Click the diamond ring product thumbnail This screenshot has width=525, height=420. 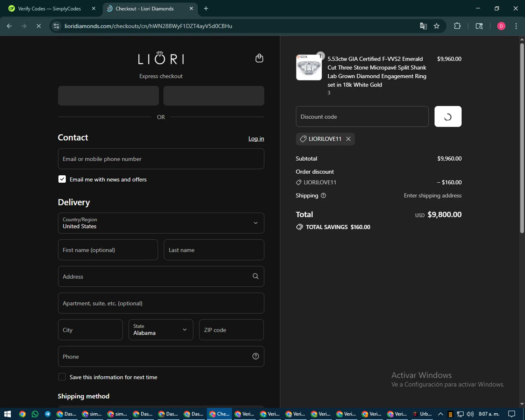[x=309, y=67]
